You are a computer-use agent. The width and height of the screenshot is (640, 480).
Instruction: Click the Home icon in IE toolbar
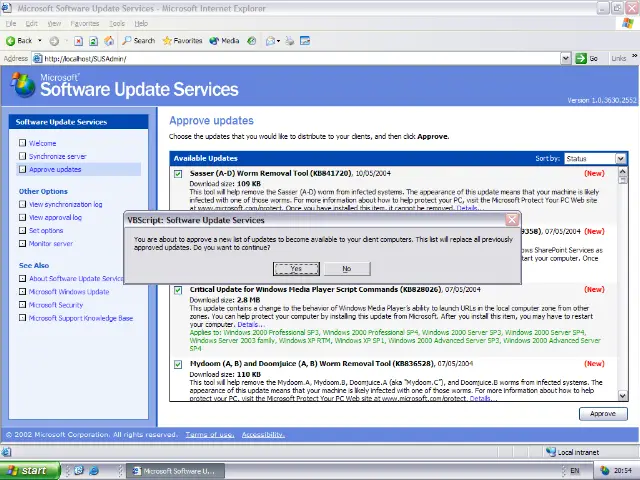tap(109, 41)
